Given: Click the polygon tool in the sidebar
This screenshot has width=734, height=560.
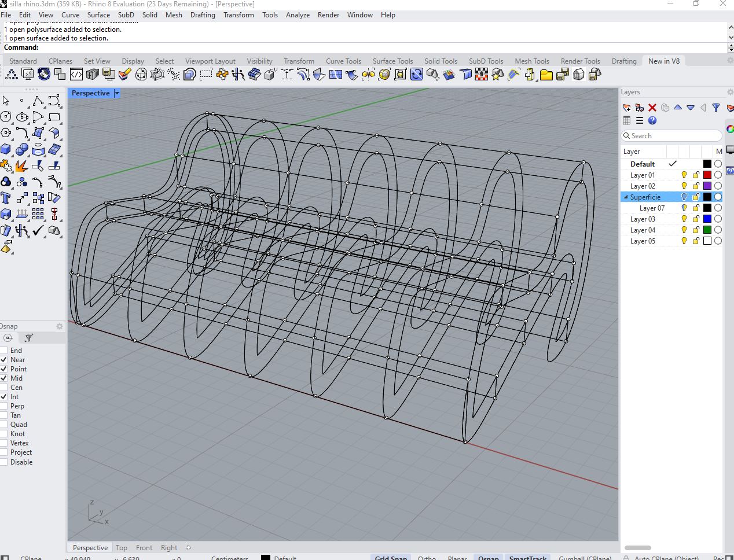Looking at the screenshot, I should click(x=6, y=132).
